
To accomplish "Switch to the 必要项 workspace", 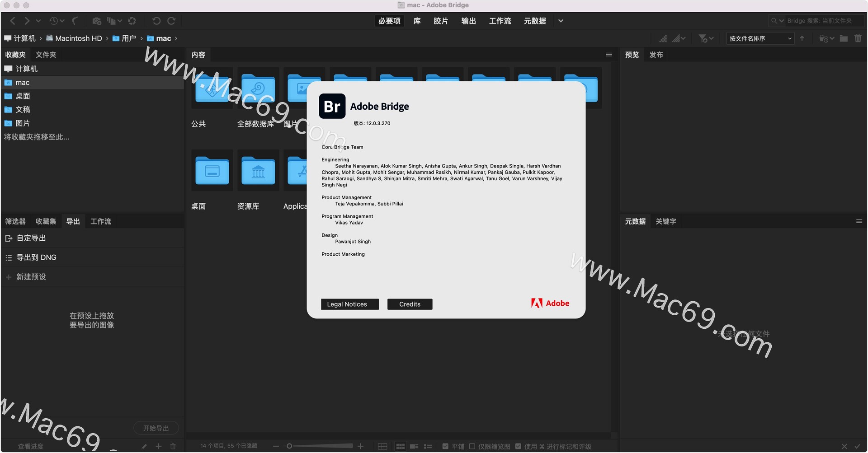I will click(x=389, y=21).
